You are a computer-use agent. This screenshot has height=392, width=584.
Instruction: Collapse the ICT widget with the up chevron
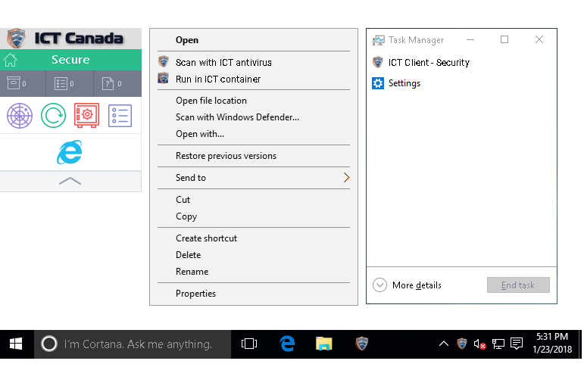(x=70, y=181)
